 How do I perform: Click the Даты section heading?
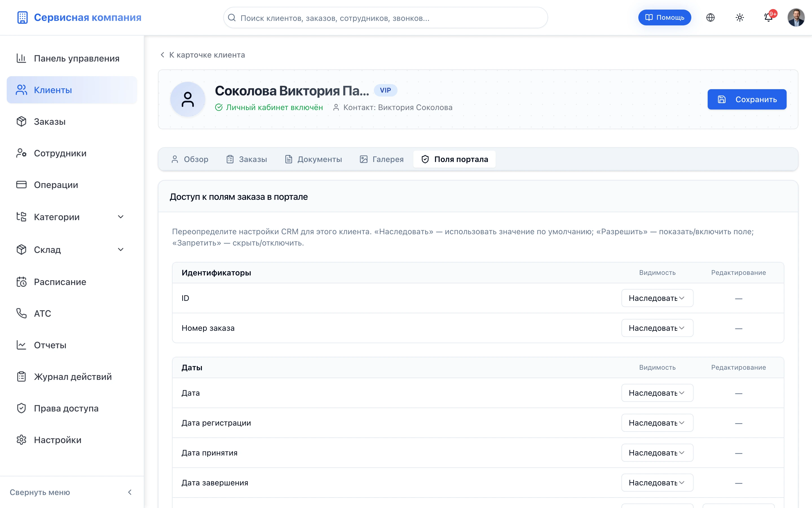click(192, 367)
